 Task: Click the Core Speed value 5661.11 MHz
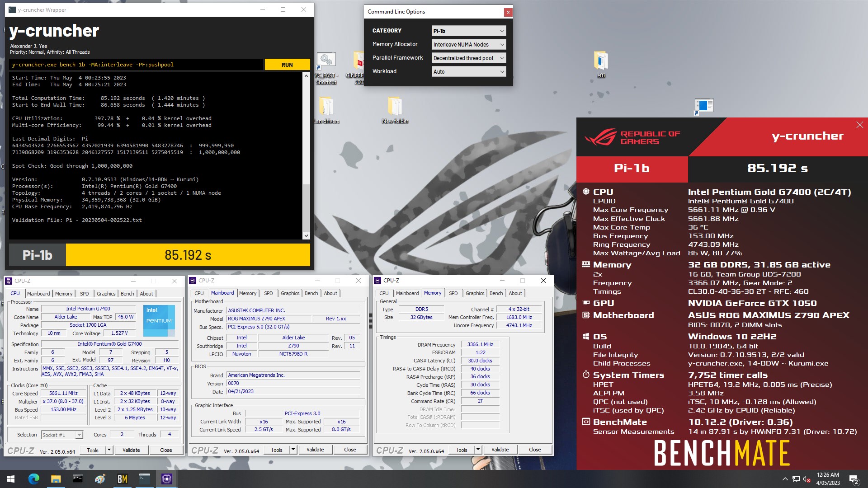(x=63, y=394)
